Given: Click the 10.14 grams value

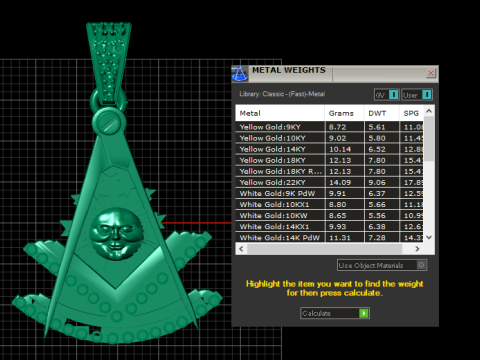Looking at the screenshot, I should tap(340, 149).
